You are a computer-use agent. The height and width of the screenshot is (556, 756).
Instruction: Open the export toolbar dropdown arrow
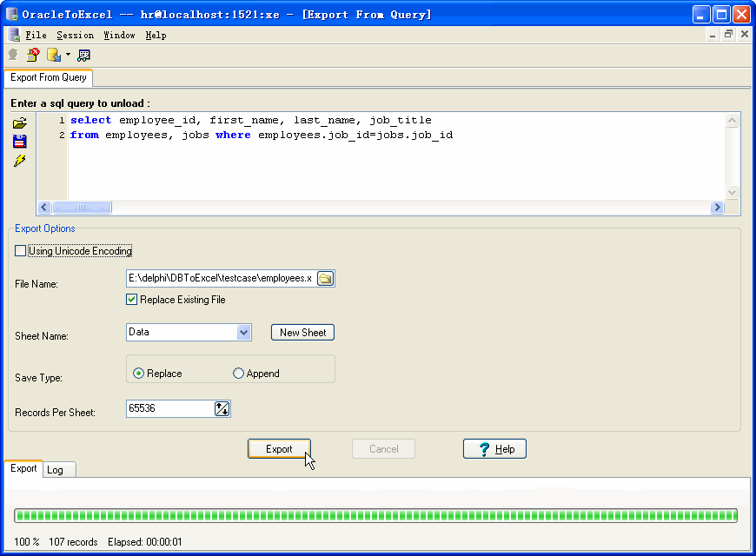(68, 55)
